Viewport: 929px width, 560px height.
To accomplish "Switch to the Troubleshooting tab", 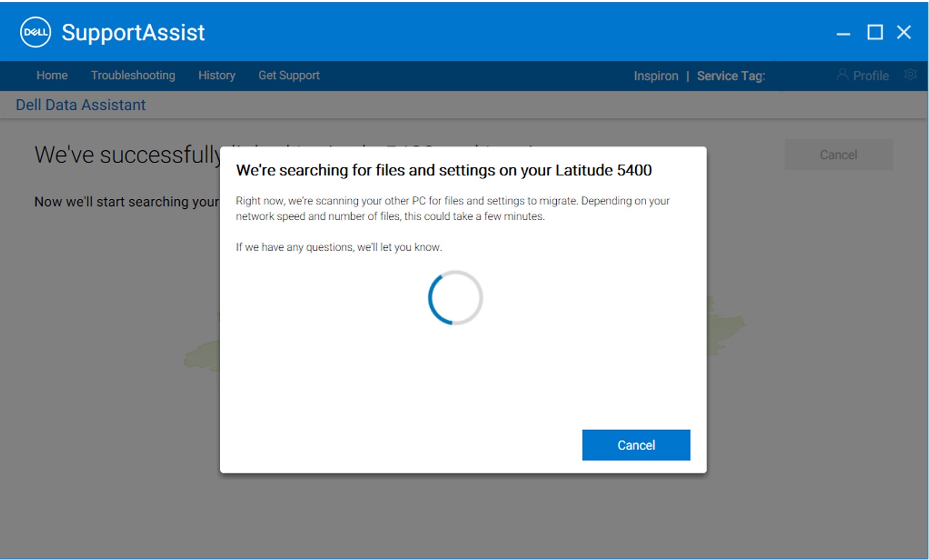I will [x=133, y=75].
